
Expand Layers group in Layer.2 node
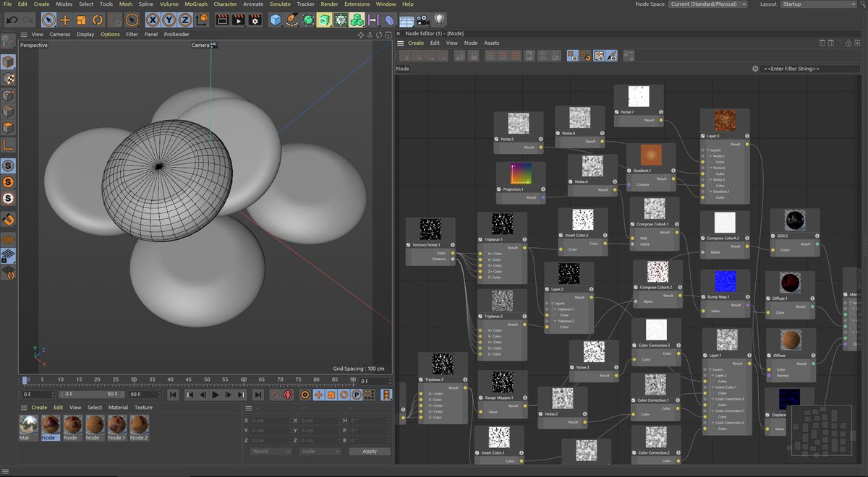[x=552, y=304]
